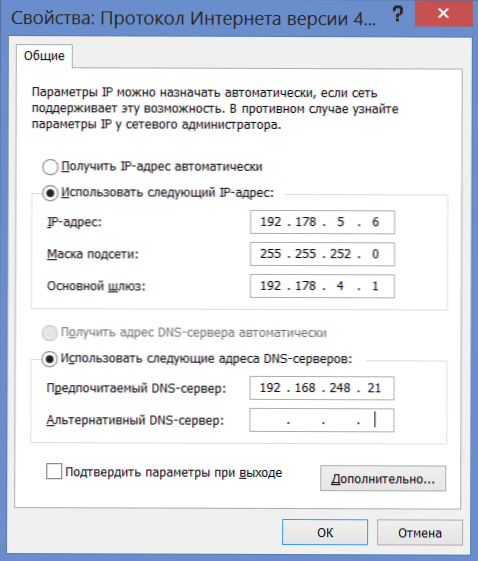Select Получить IP-адрес автоматически radio button
Viewport: 478px width, 561px height.
50,167
